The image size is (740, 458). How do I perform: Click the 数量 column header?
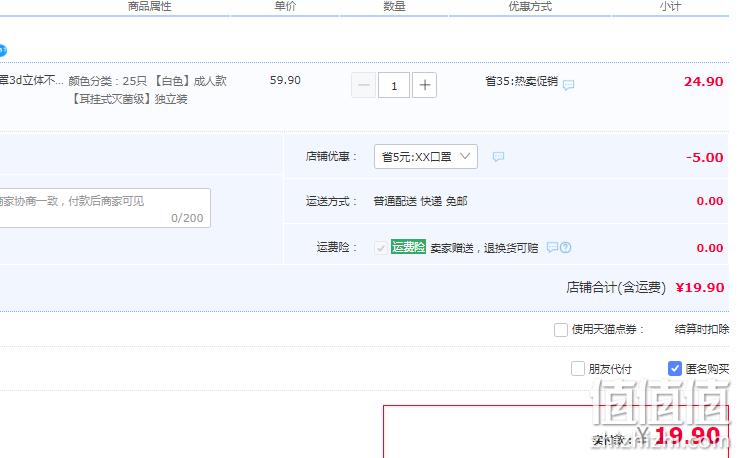coord(394,6)
